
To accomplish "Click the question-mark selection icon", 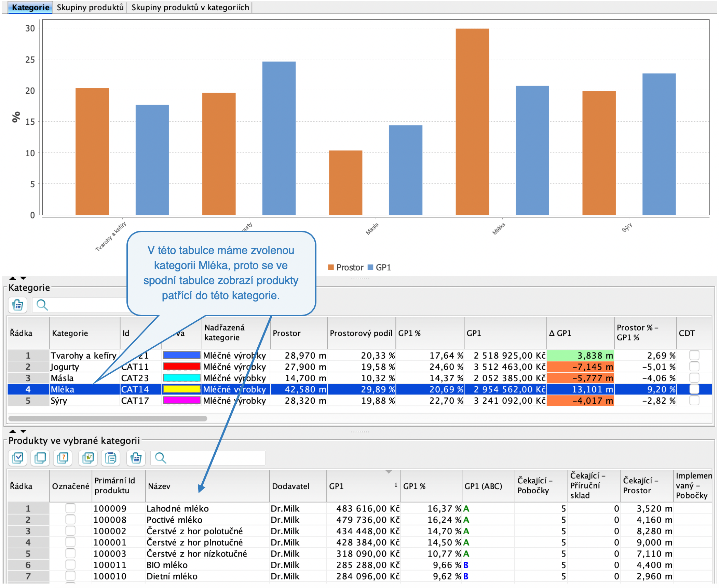I will pos(63,458).
